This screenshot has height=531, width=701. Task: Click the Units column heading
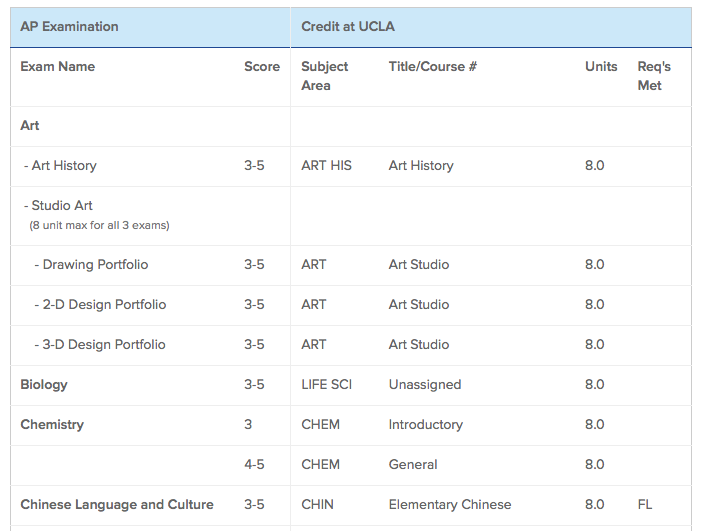pos(601,67)
